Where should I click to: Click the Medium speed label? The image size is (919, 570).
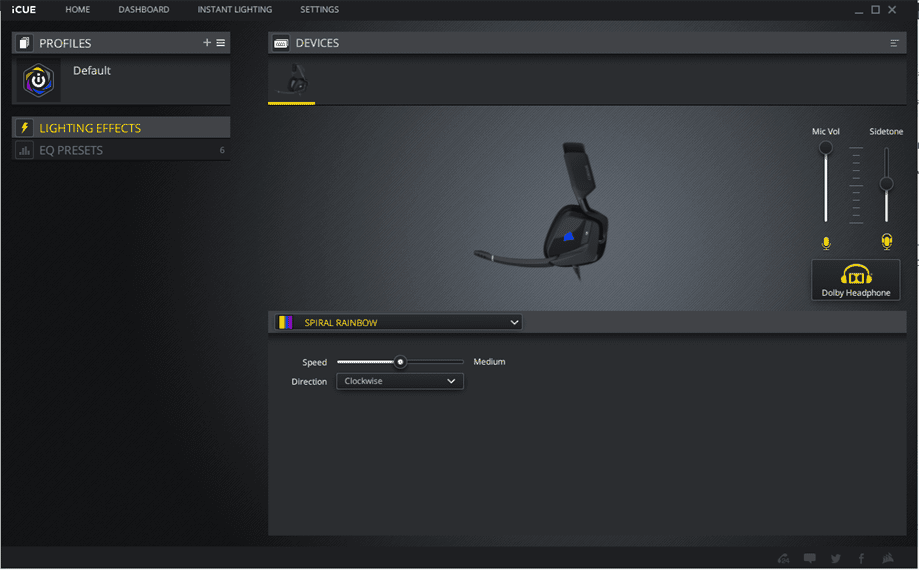[489, 362]
